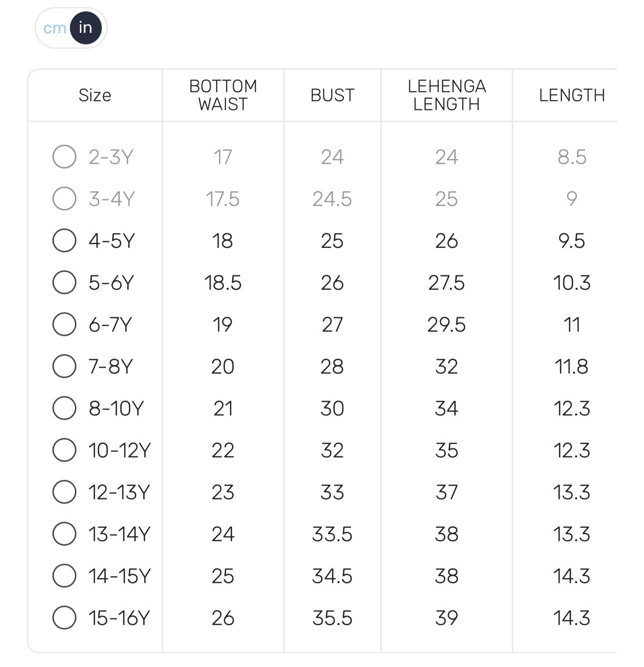Image resolution: width=644 pixels, height=667 pixels.
Task: Choose the 6-7Y size radio button
Action: [x=64, y=324]
